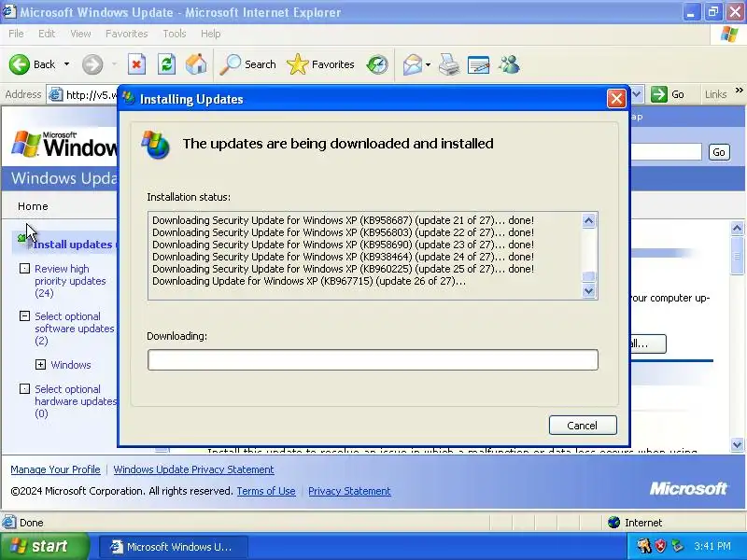The image size is (747, 560).
Task: Open the Mail button dropdown arrow
Action: click(428, 64)
